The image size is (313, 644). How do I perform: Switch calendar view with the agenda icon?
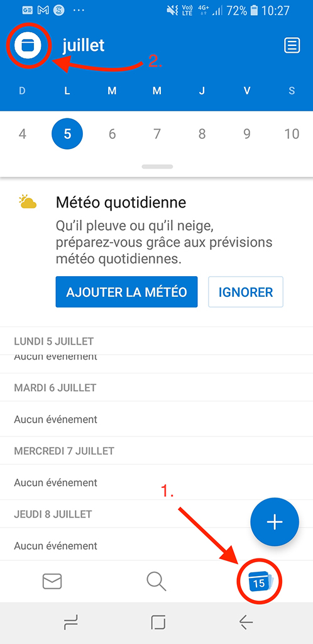tap(292, 45)
